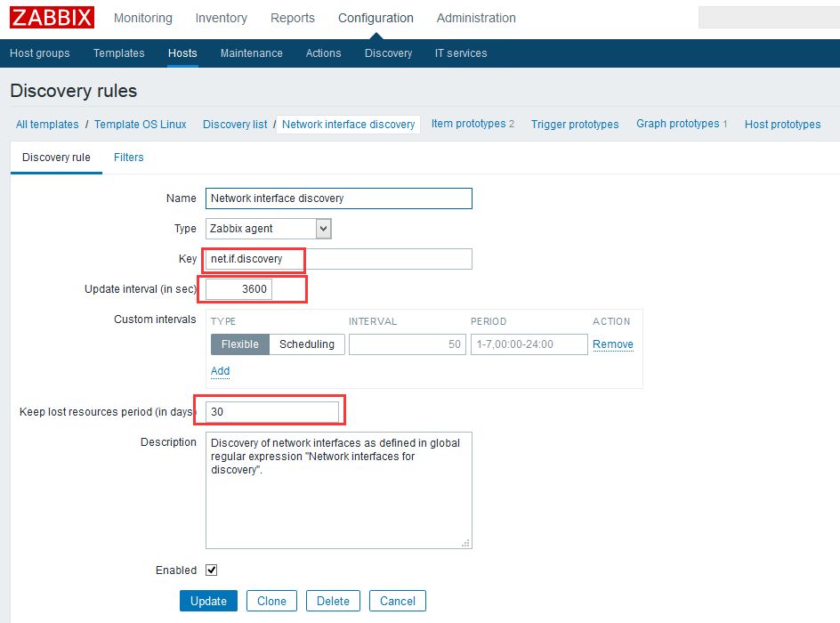This screenshot has height=623, width=840.
Task: Click the Clone button
Action: [271, 601]
